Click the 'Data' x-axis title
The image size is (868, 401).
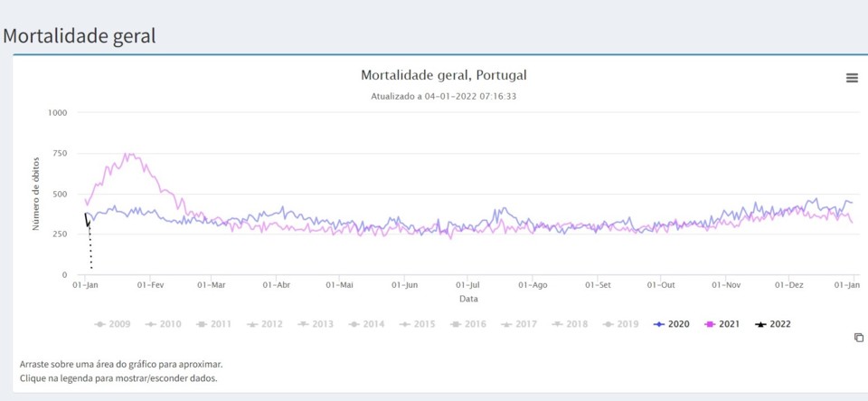point(468,299)
